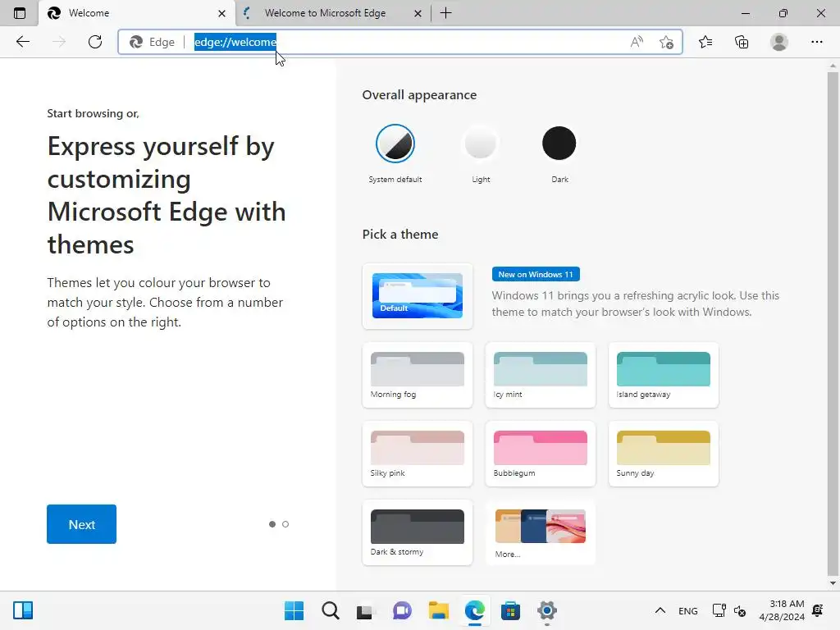Reload the page with refresh icon
This screenshot has width=840, height=630.
(x=95, y=42)
